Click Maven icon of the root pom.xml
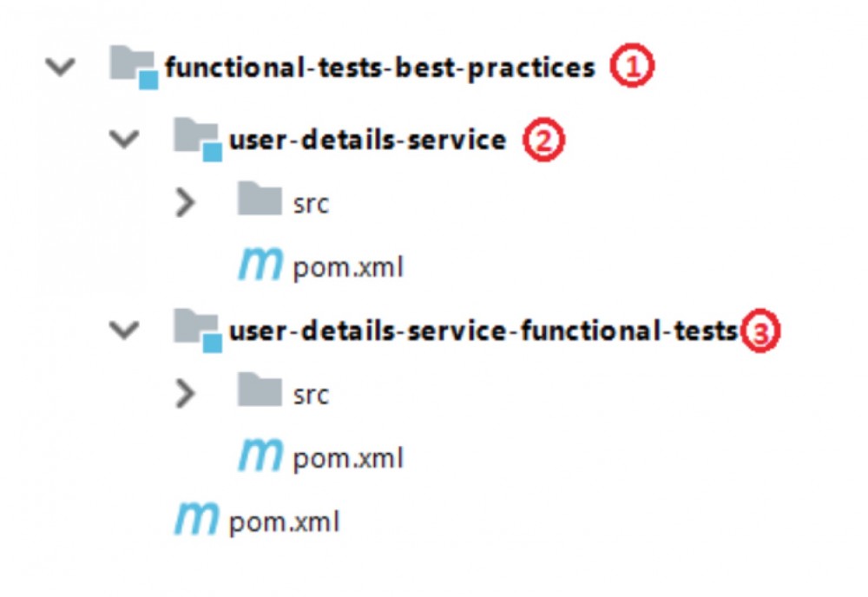 coord(196,522)
